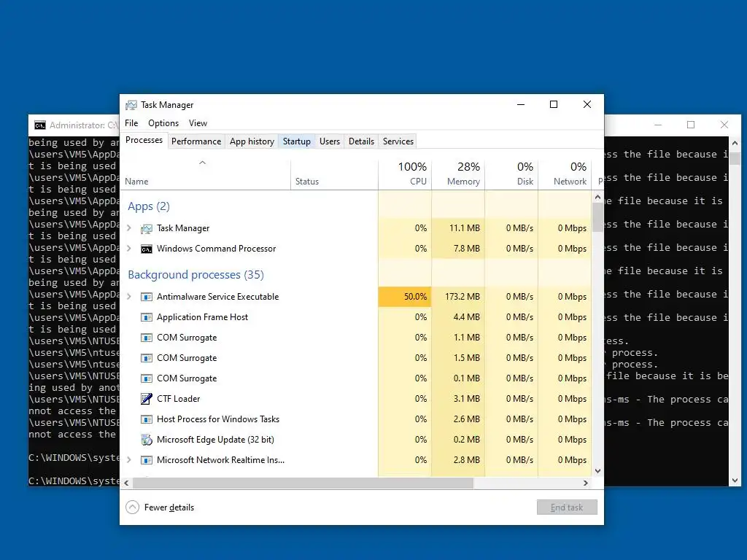Click the End task button
Screen dimensions: 747x560
(x=567, y=507)
